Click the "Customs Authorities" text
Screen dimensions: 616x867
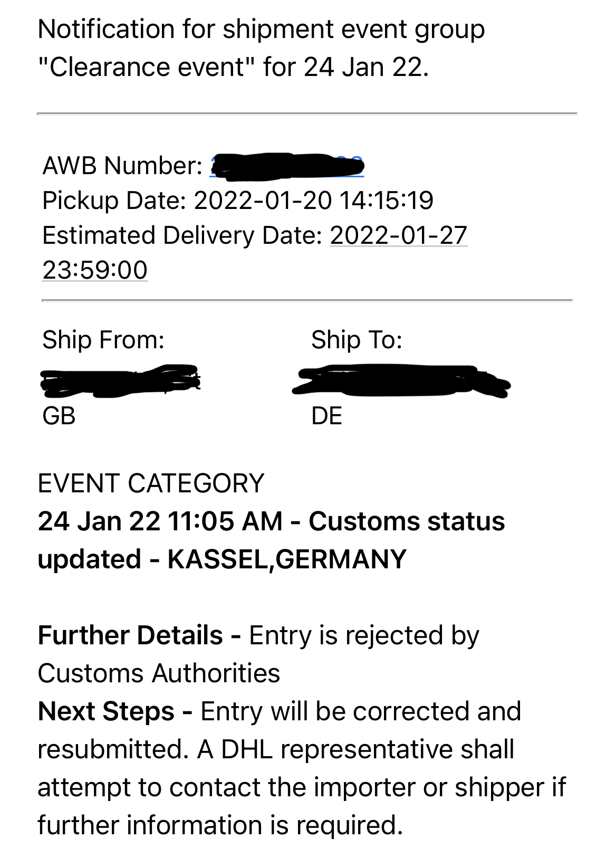159,673
